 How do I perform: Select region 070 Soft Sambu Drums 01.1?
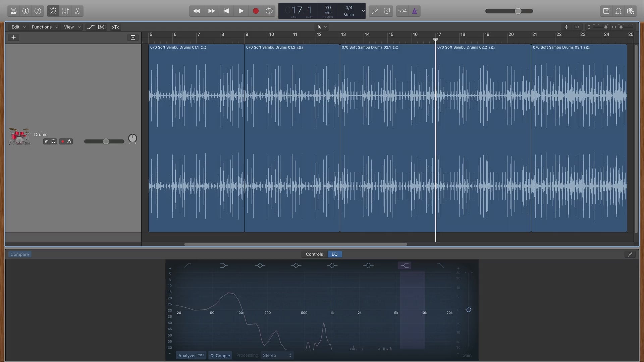pos(196,138)
